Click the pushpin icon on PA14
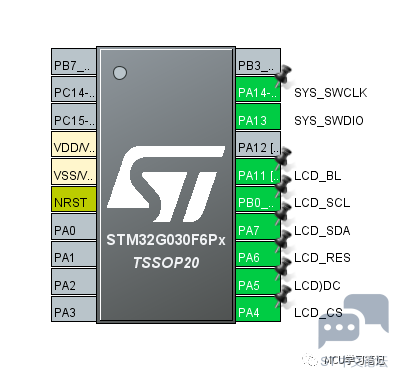The width and height of the screenshot is (397, 377). pos(283,75)
